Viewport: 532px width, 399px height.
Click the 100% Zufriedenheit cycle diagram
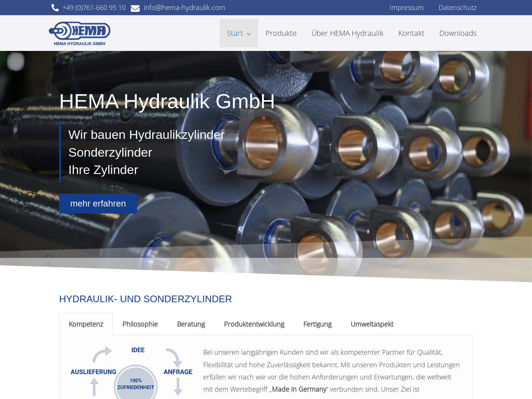click(131, 372)
